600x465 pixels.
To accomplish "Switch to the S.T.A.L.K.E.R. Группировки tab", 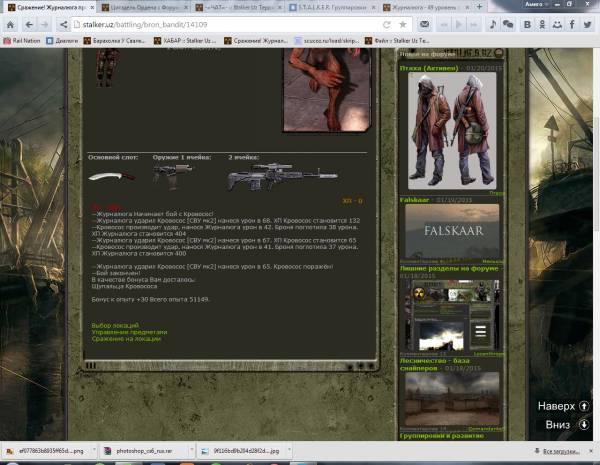I will [331, 7].
